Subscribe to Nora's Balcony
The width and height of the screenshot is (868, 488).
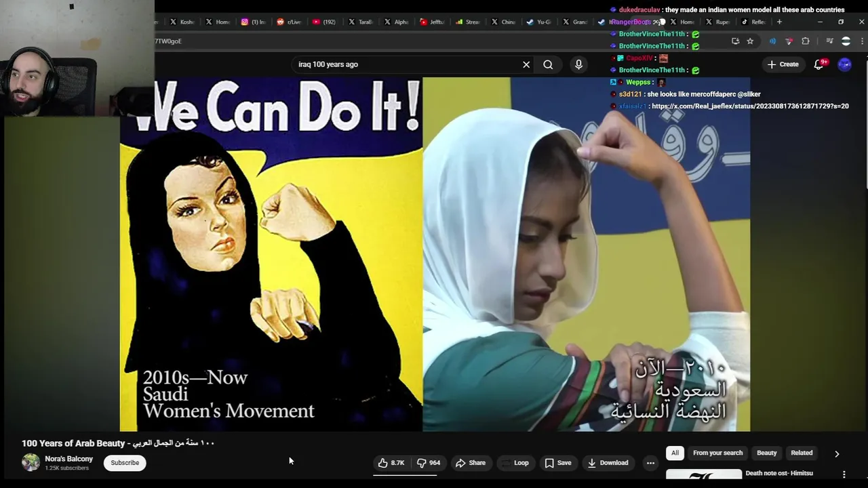point(125,463)
